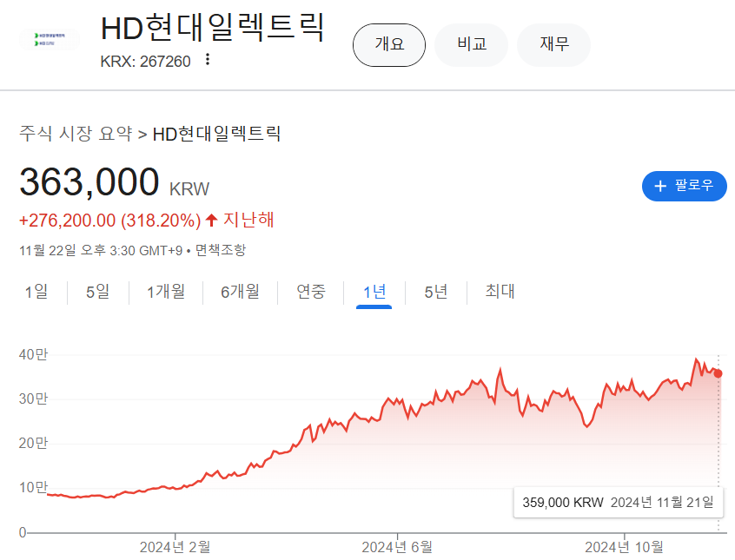Open the 재무 tab
Viewport: 735px width, 560px height.
pos(553,45)
